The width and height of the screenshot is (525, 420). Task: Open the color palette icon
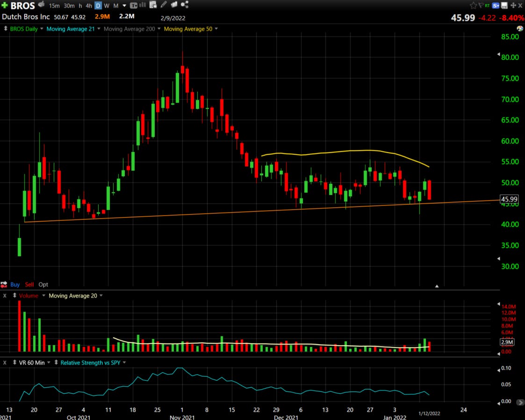coord(520,29)
